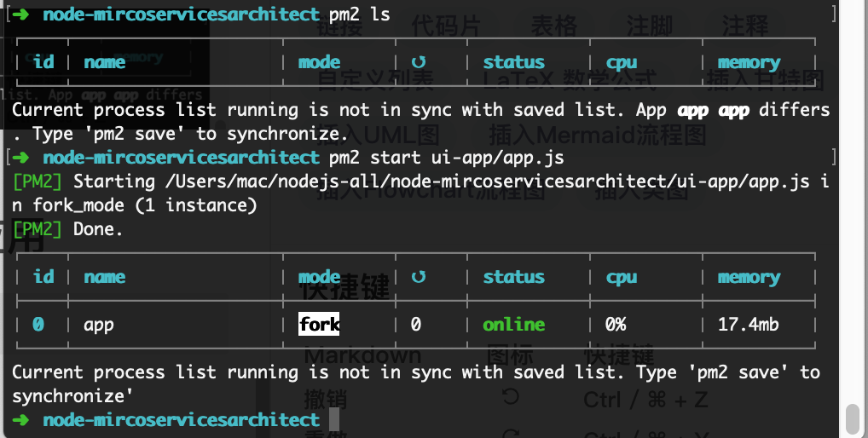Switch to the 图标 tab in background window
Screen dimensions: 868x438
[510, 354]
